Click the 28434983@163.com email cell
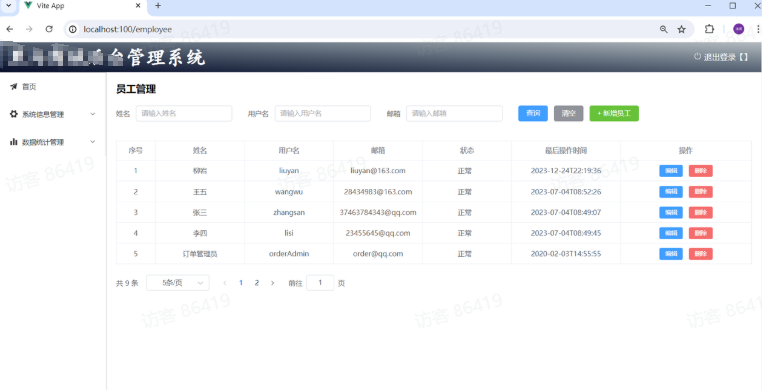The height and width of the screenshot is (390, 762). tap(378, 192)
